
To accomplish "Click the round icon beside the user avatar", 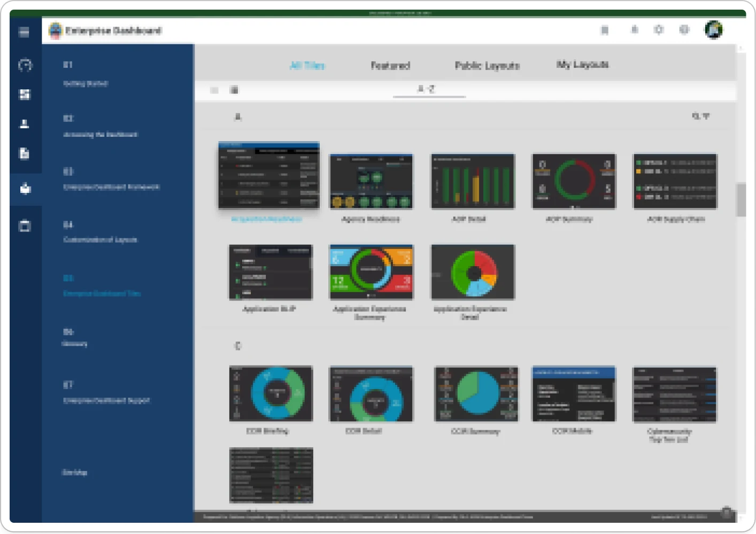I will (684, 30).
